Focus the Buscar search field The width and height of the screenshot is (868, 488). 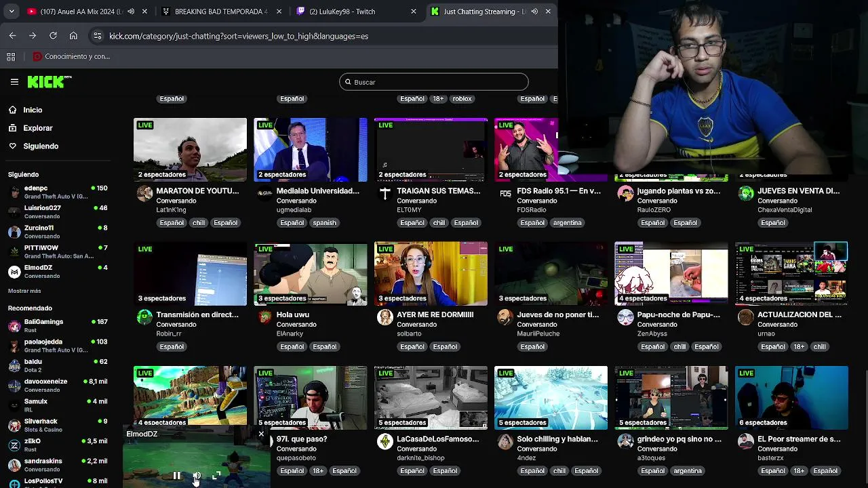pyautogui.click(x=433, y=82)
